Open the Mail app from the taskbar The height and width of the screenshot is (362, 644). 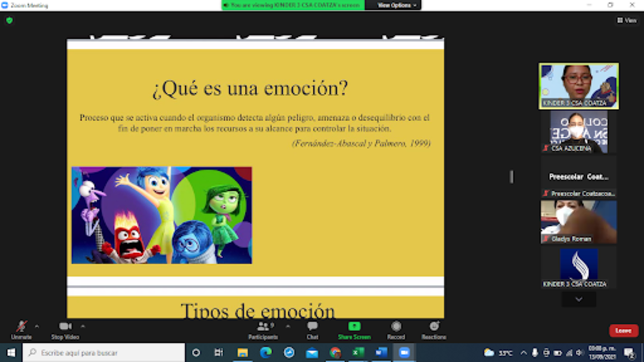pyautogui.click(x=312, y=352)
